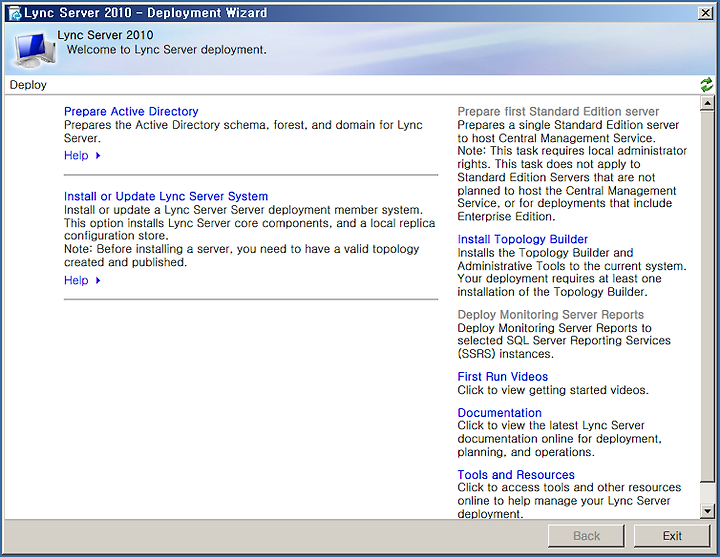Click the vertical scrollbar thumb
This screenshot has height=557, width=720.
(x=707, y=296)
